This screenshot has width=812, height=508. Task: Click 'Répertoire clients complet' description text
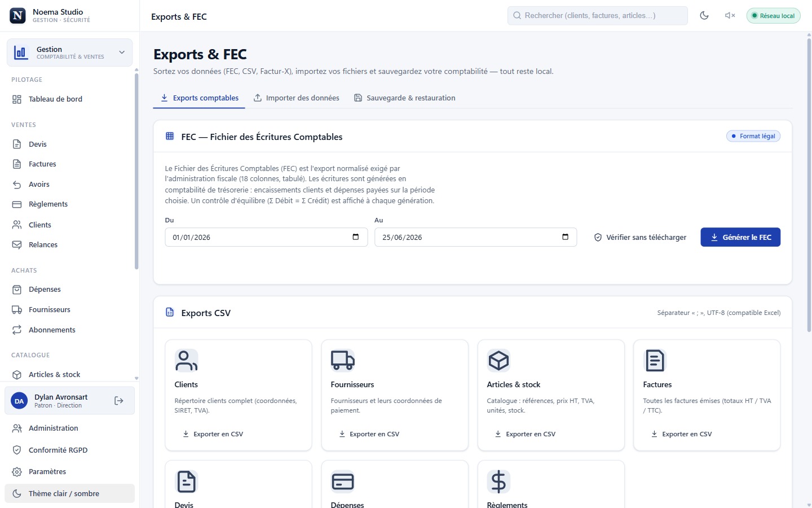coord(236,406)
